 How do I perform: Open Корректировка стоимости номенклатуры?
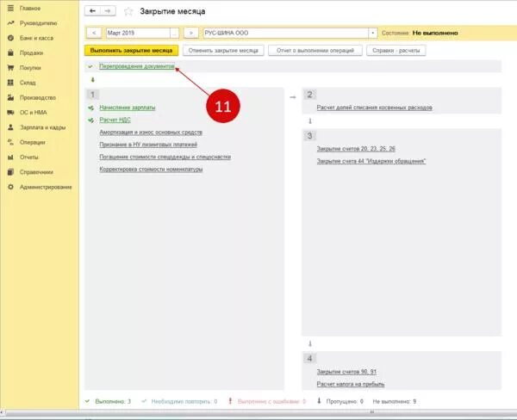point(151,170)
